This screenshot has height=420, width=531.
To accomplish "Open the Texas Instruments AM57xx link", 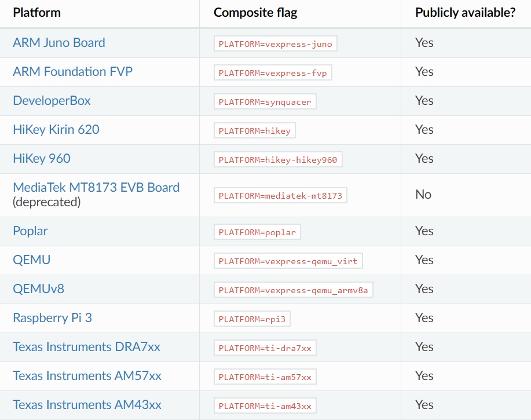I will coord(86,375).
